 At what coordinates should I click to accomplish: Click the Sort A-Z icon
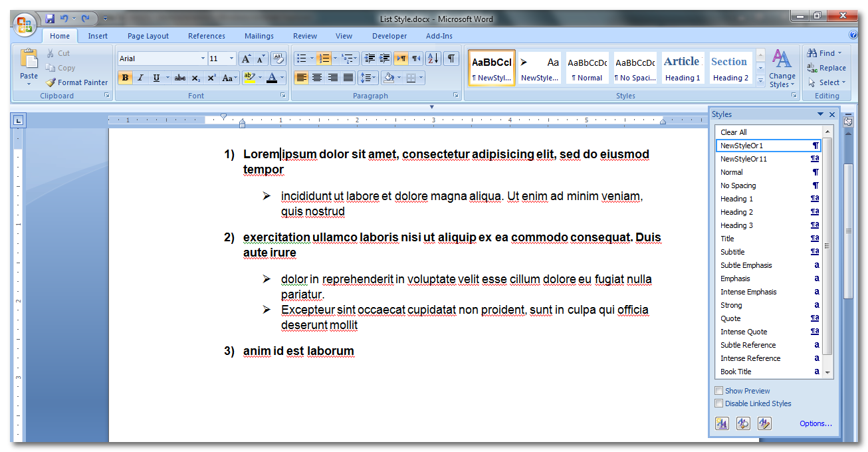(433, 58)
